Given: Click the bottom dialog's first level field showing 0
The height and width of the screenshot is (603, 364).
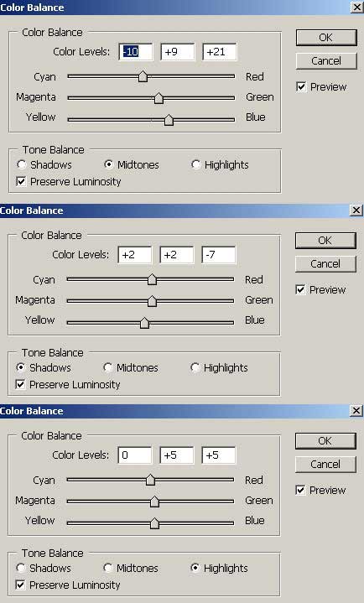Looking at the screenshot, I should click(135, 455).
